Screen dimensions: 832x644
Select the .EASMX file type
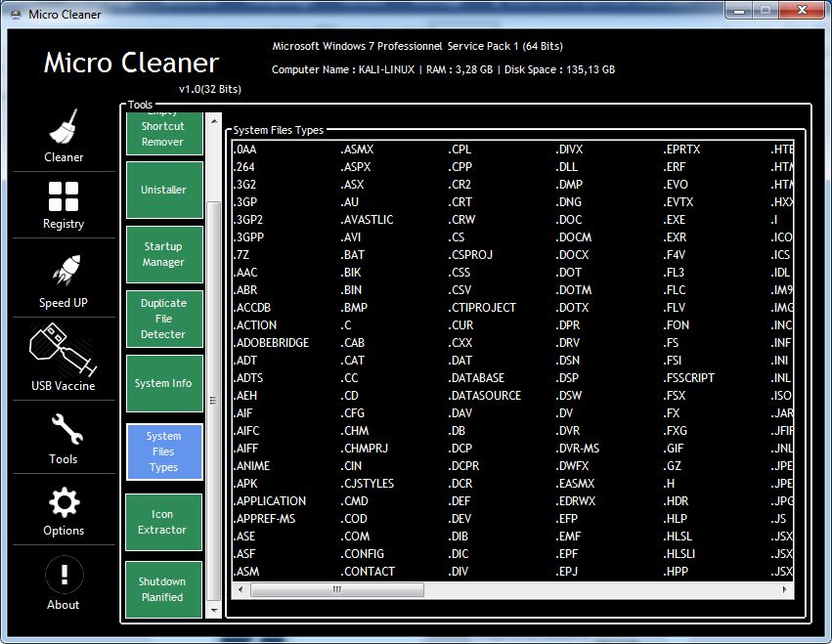pyautogui.click(x=575, y=484)
